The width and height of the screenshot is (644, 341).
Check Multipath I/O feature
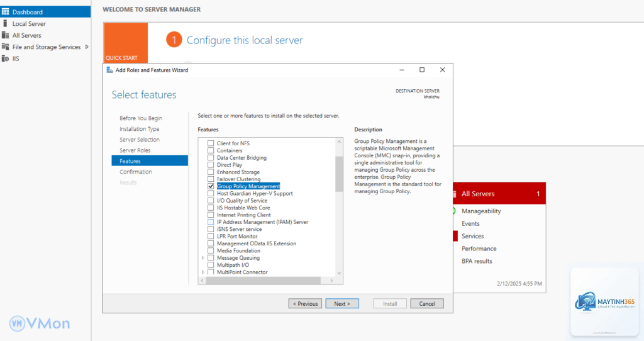[211, 265]
